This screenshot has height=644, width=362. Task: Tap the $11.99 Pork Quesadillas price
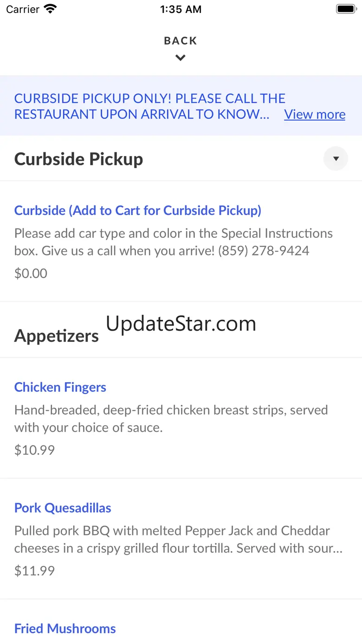click(34, 570)
